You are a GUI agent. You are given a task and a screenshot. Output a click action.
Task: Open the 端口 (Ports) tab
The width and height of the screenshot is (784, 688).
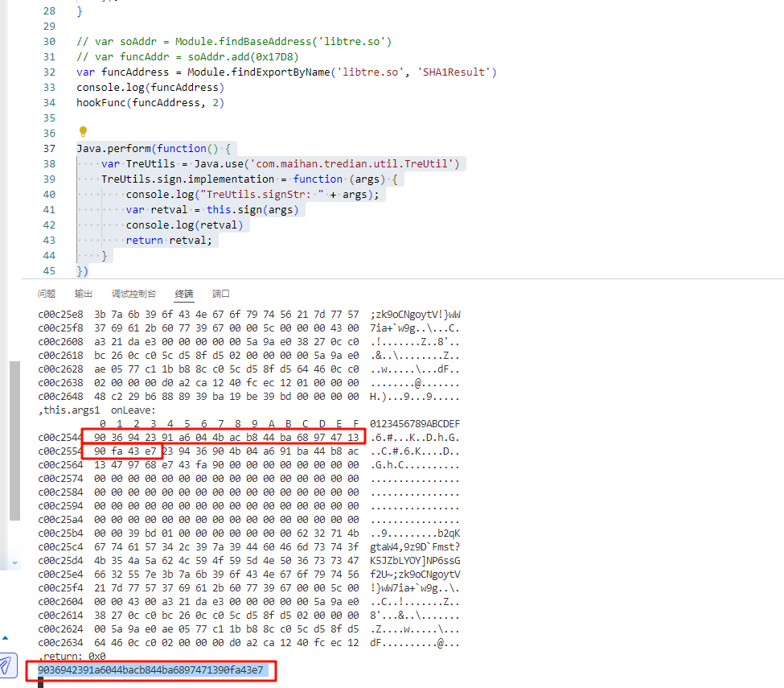221,294
